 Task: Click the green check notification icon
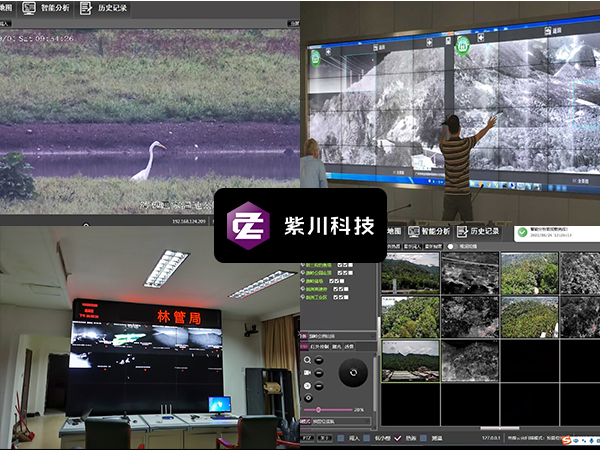point(522,232)
